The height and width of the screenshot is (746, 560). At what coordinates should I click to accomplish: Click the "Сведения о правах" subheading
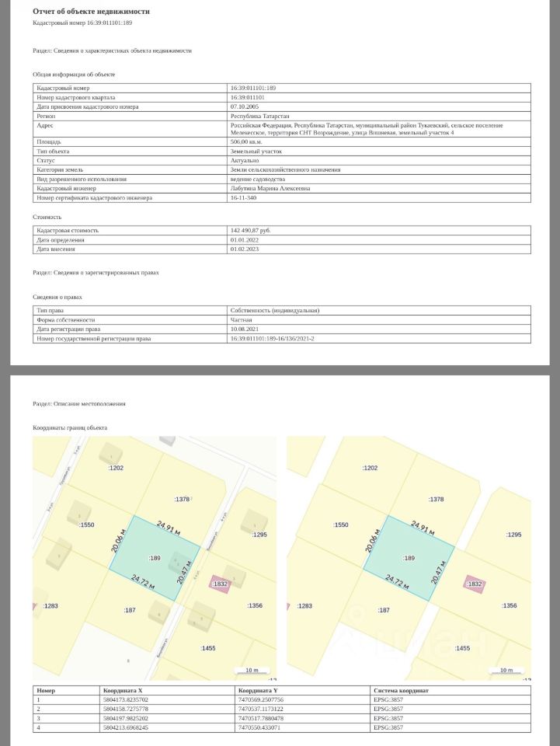(57, 297)
